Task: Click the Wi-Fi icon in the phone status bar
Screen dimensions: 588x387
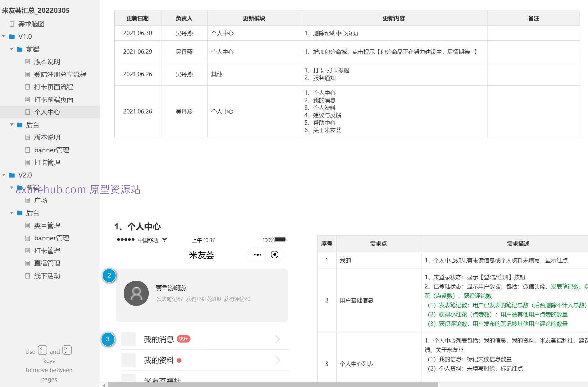Action: (165, 240)
